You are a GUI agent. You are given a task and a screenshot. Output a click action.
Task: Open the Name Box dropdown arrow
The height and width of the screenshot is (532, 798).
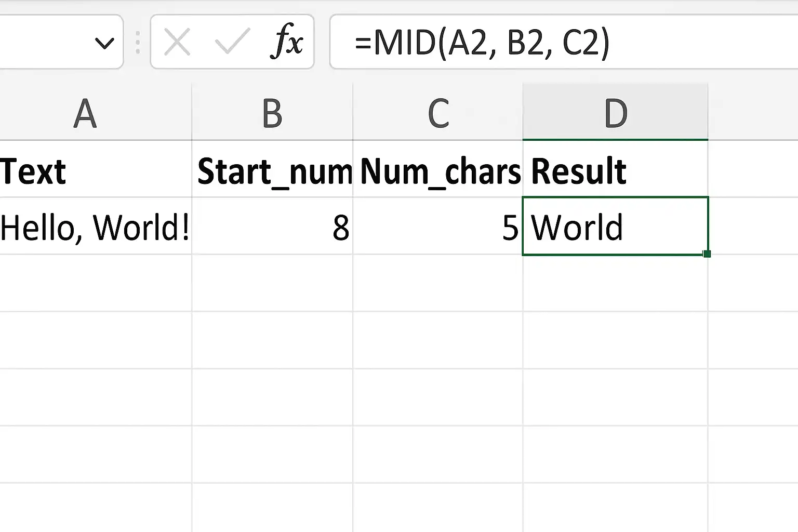click(104, 43)
